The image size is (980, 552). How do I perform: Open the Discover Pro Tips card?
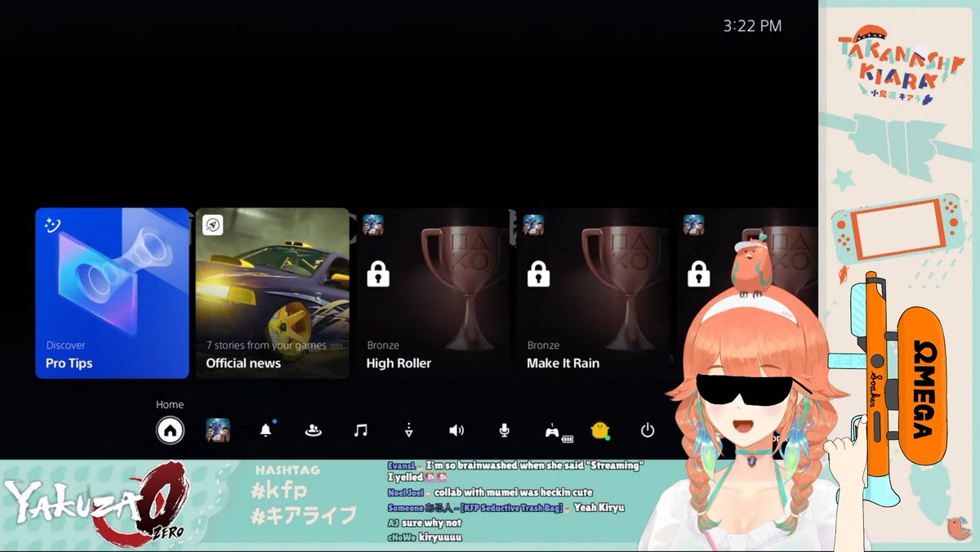pos(112,293)
